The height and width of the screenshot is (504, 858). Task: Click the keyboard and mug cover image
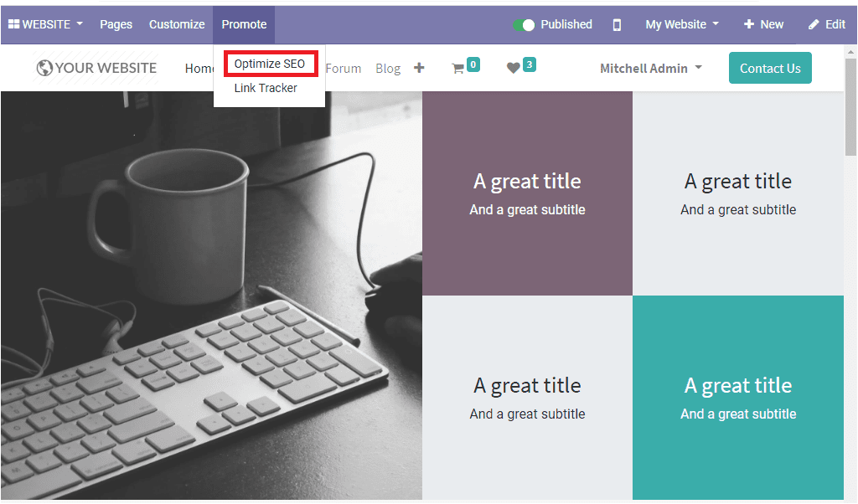point(211,296)
